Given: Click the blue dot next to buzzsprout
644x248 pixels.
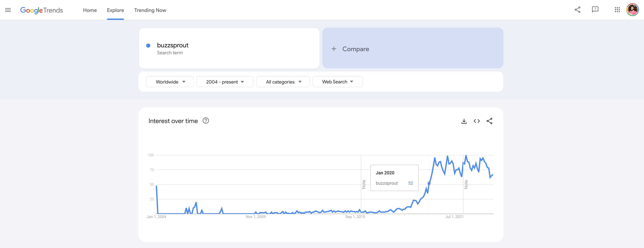Looking at the screenshot, I should pyautogui.click(x=148, y=46).
